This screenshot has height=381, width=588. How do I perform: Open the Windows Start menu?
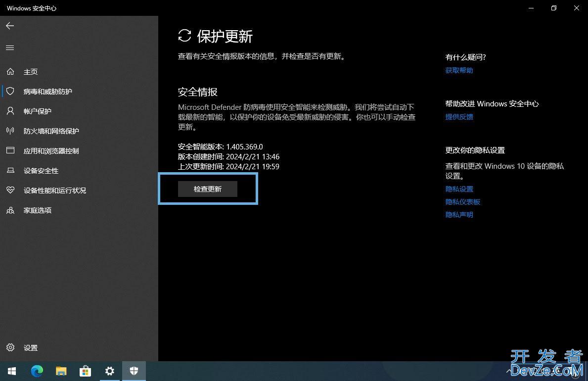(12, 371)
